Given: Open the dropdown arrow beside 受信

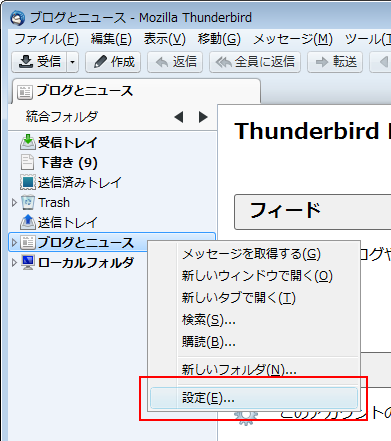Looking at the screenshot, I should [x=72, y=62].
